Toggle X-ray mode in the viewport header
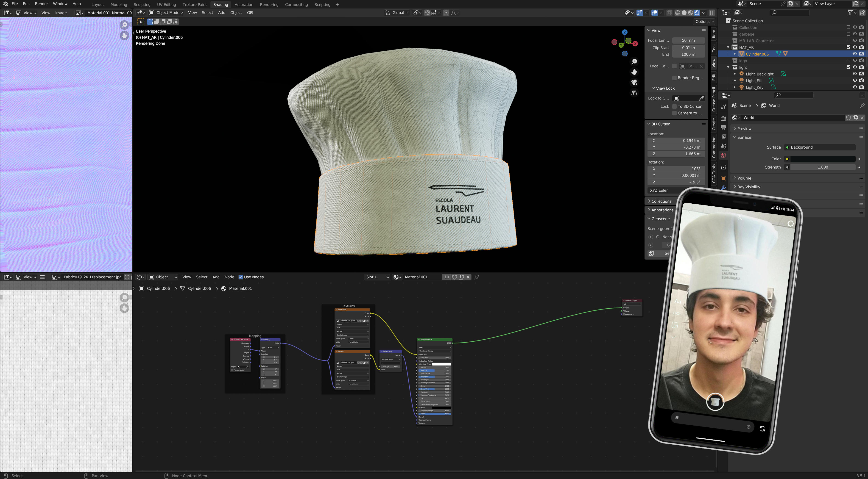This screenshot has height=479, width=868. [x=669, y=13]
